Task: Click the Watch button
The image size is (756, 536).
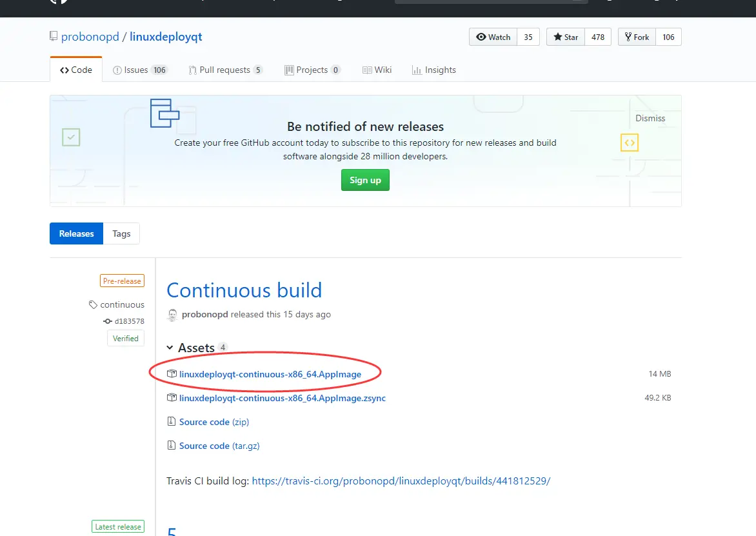Action: pyautogui.click(x=493, y=37)
